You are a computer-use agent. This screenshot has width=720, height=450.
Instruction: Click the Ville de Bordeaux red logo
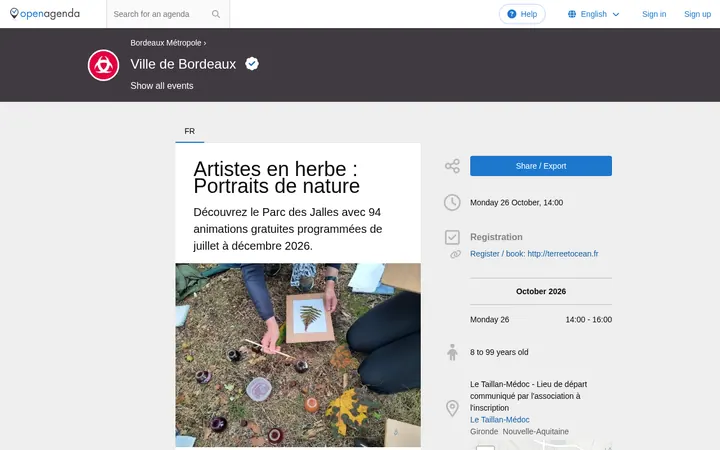103,65
